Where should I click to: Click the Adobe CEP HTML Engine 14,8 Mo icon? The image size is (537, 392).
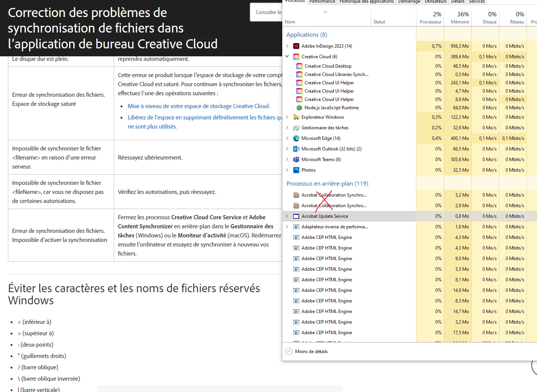pyautogui.click(x=296, y=290)
